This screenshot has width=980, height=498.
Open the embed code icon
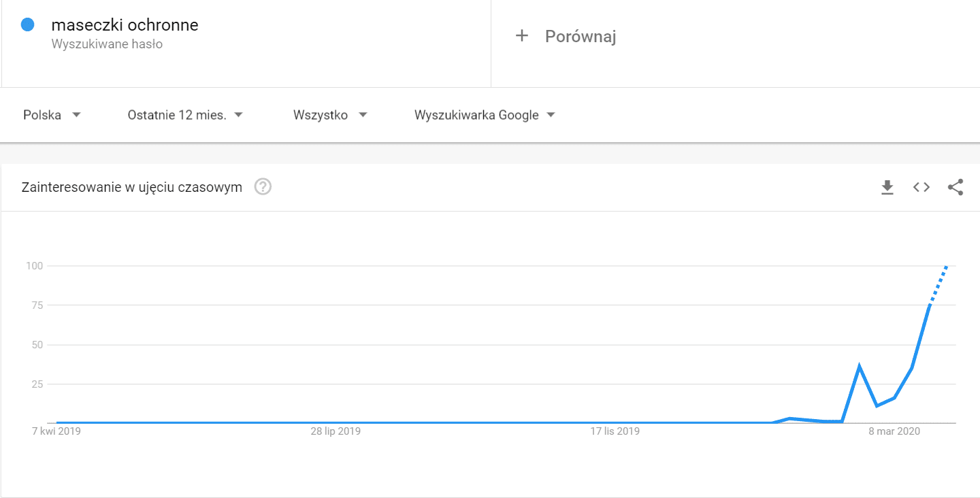(921, 187)
